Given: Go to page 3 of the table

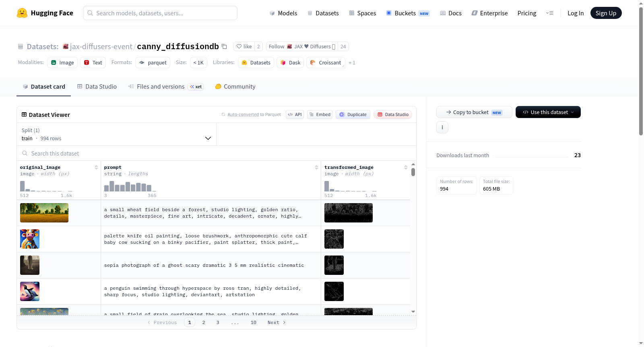Looking at the screenshot, I should [218, 322].
